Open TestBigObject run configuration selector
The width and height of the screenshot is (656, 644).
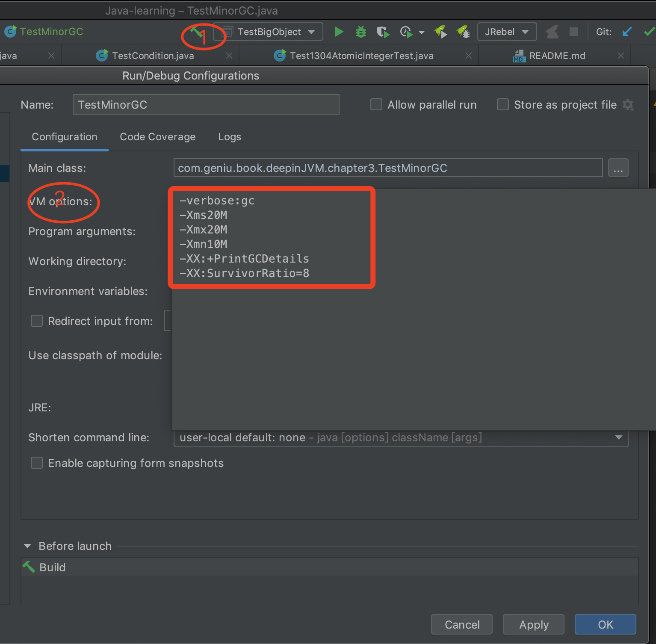pyautogui.click(x=269, y=32)
